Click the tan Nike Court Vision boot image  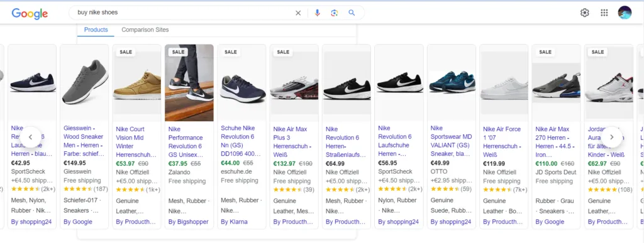[136, 82]
